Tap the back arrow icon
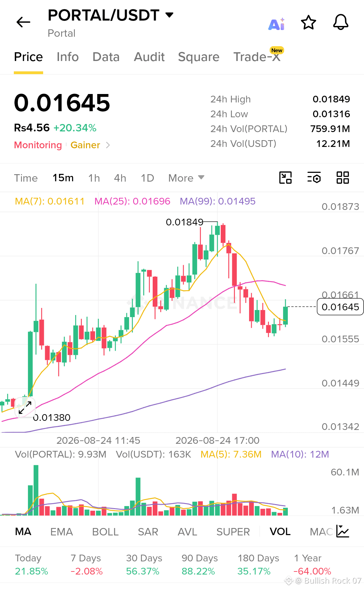The width and height of the screenshot is (364, 589). click(23, 22)
